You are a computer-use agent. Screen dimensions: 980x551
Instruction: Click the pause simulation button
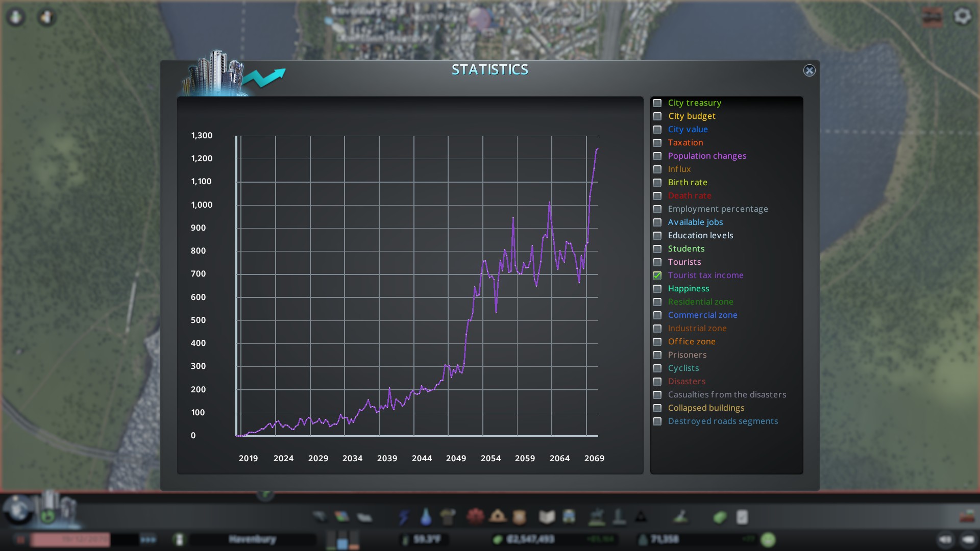(21, 539)
